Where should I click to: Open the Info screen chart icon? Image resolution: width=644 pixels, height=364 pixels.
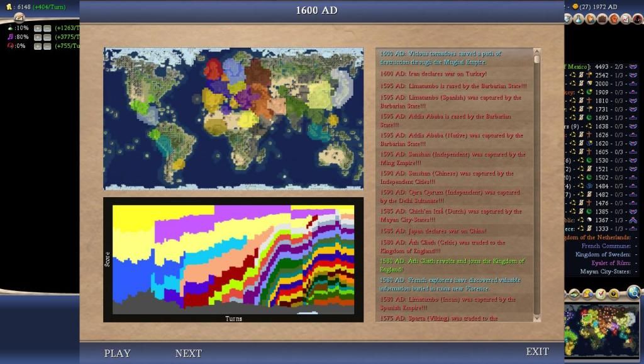tap(626, 19)
